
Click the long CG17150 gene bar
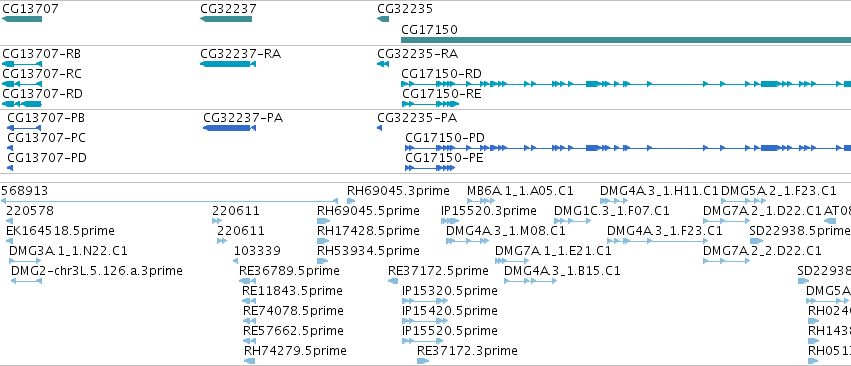point(626,40)
